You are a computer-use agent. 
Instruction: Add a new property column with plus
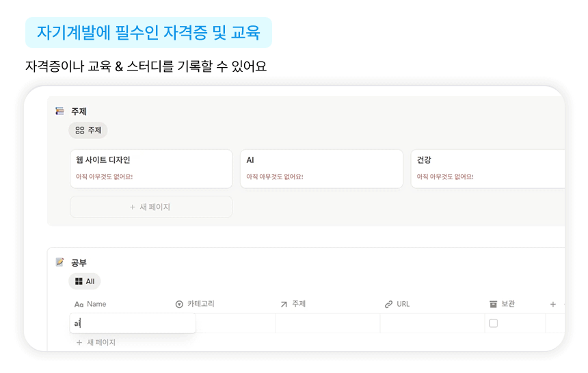(553, 304)
